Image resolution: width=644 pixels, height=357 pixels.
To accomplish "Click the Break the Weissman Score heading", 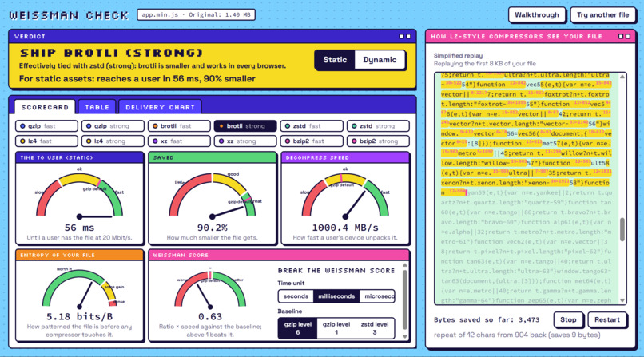I will [x=336, y=271].
